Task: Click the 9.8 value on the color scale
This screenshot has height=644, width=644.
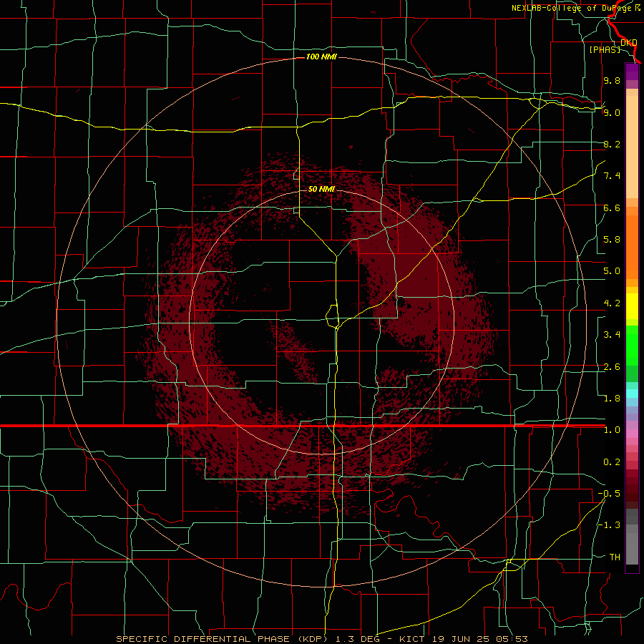Action: coord(612,80)
